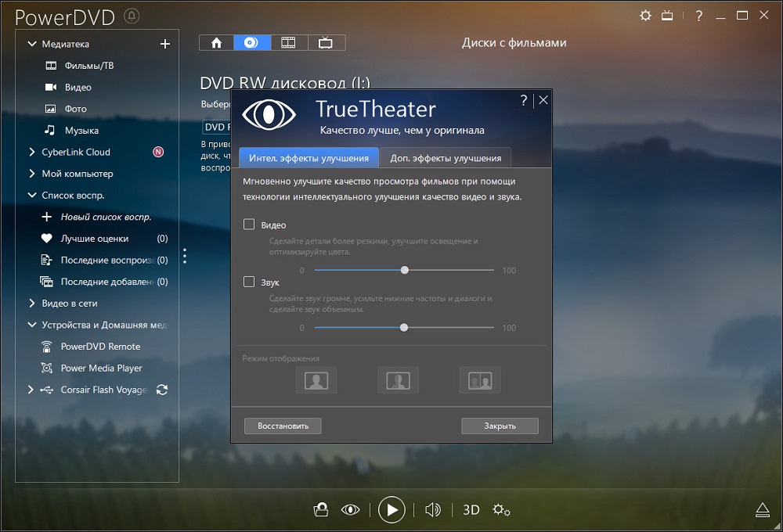Expand the Видео в сети section

pyautogui.click(x=32, y=303)
